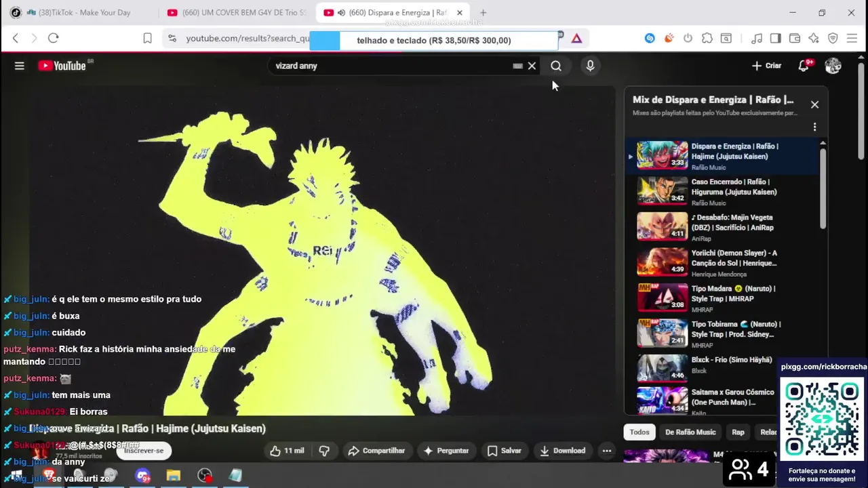The image size is (868, 488).
Task: Save video with the Salvar button
Action: click(504, 451)
